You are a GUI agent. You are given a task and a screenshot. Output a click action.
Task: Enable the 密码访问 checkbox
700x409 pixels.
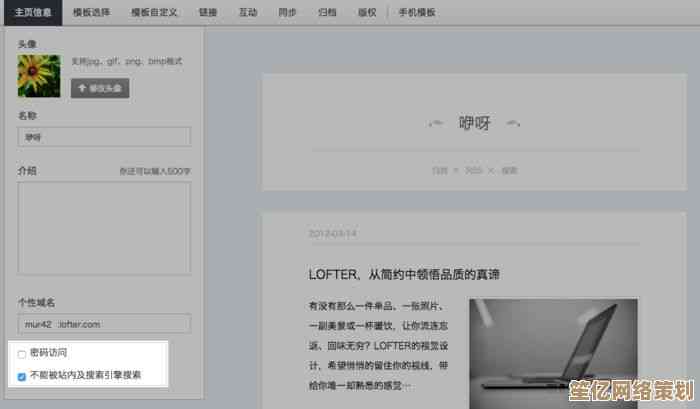tap(22, 354)
